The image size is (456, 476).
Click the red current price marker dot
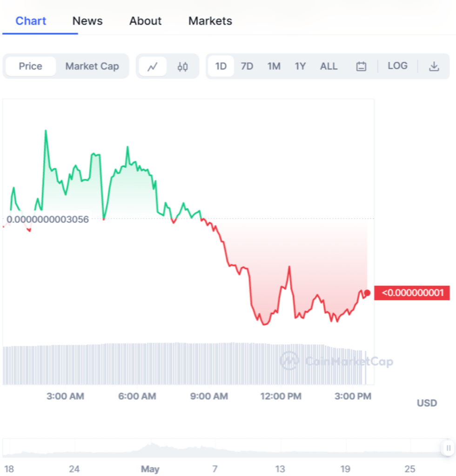(367, 293)
